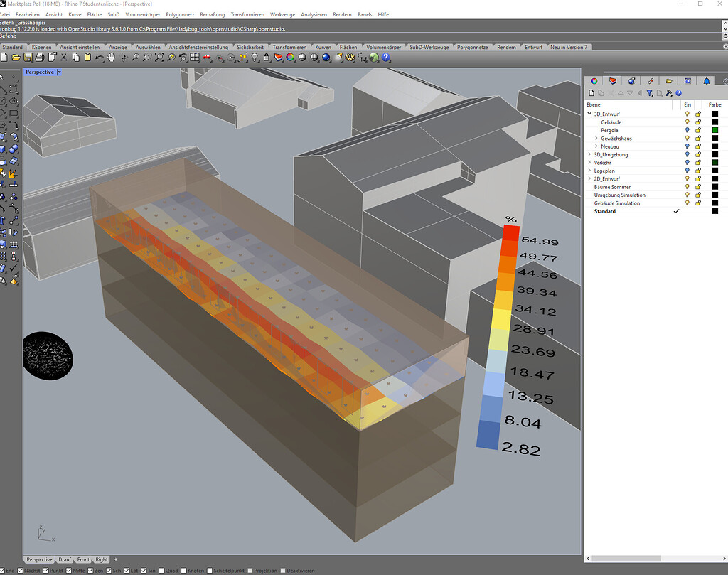The width and height of the screenshot is (728, 575).
Task: Change the green color swatch of the Verkehr layer
Action: point(715,163)
